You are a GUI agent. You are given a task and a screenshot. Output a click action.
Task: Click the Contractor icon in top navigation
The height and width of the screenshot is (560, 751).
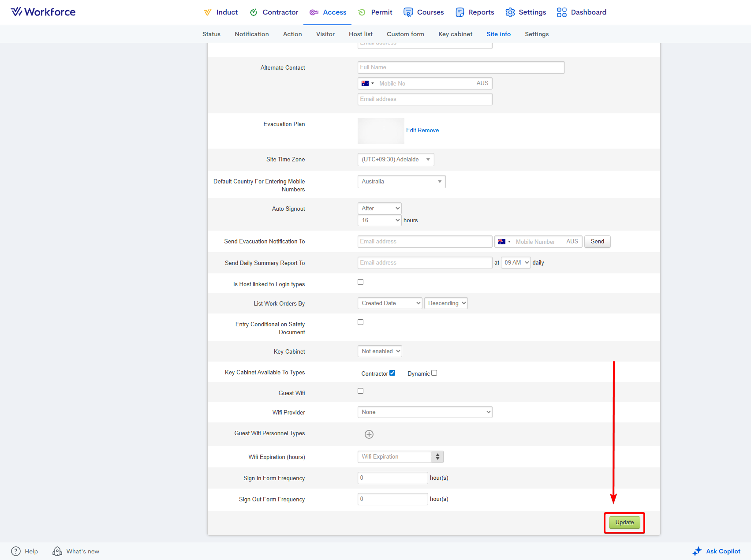(x=254, y=12)
